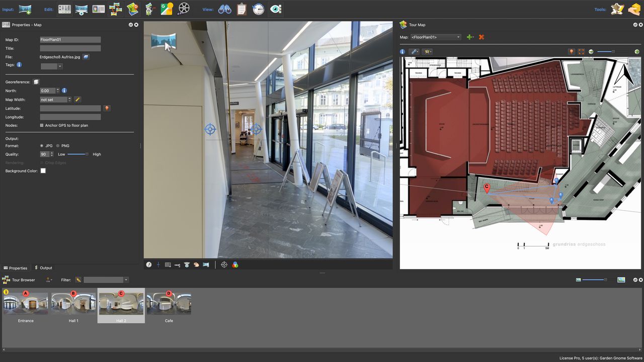Screen dimensions: 644x362
Task: Open the binoculars view icon
Action: click(x=224, y=9)
